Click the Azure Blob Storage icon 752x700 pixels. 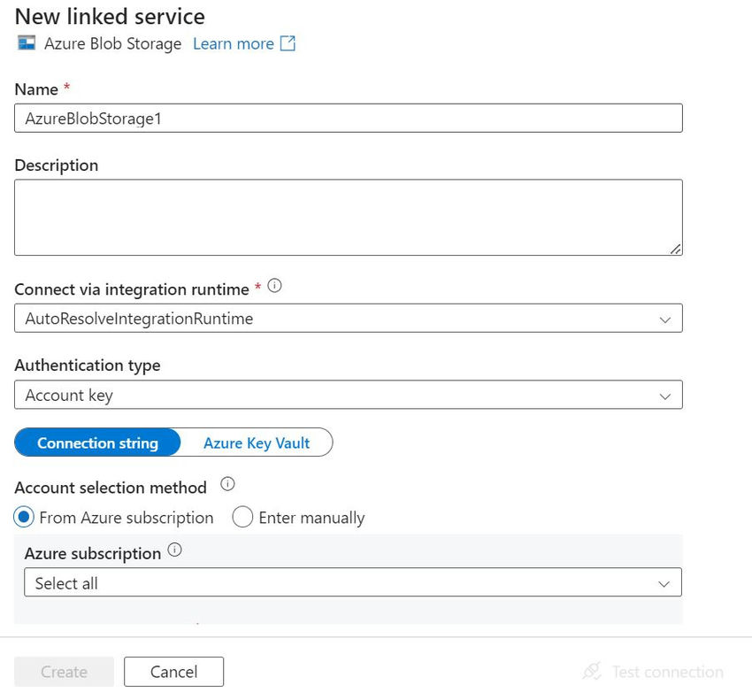pyautogui.click(x=27, y=43)
